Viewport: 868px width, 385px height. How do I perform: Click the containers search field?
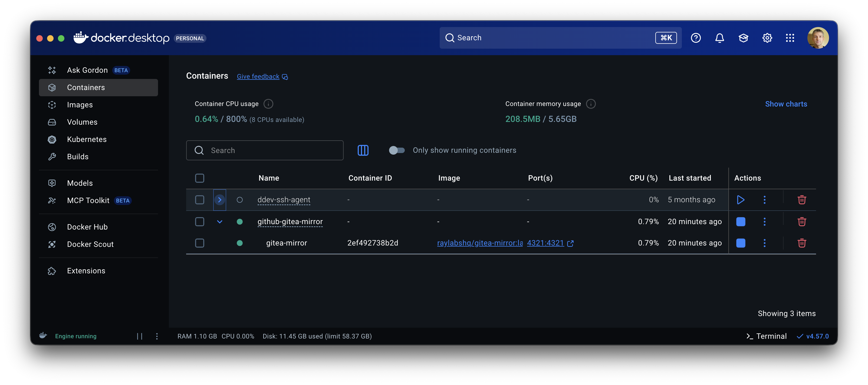coord(265,150)
